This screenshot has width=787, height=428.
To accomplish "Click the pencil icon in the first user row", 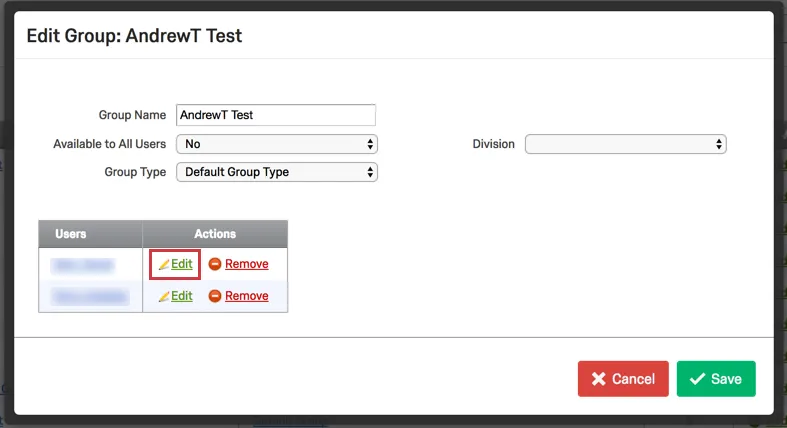I will tap(164, 265).
